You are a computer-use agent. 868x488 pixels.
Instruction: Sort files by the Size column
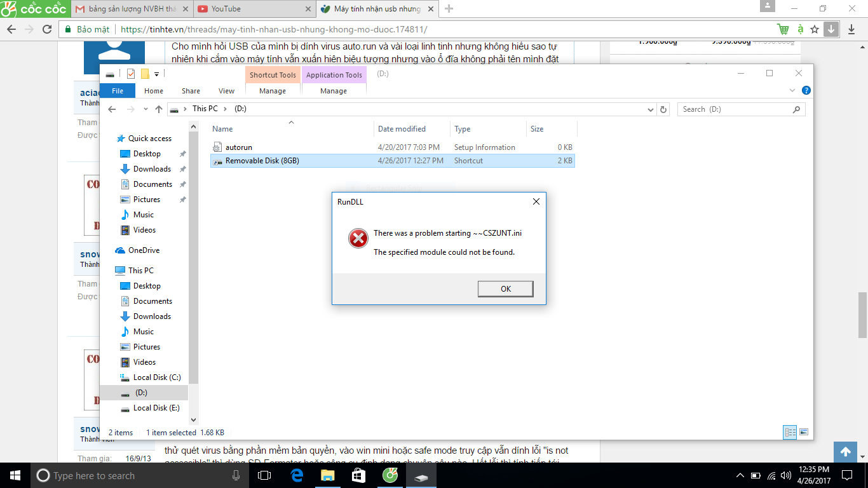pos(552,129)
